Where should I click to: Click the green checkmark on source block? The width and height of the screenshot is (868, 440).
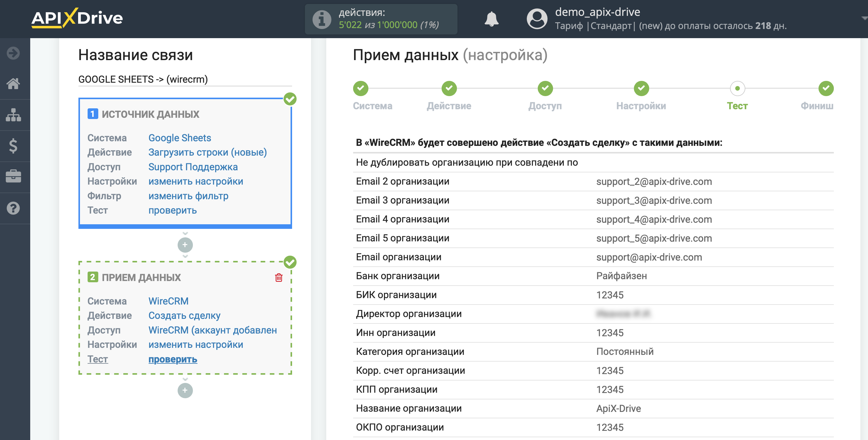290,99
